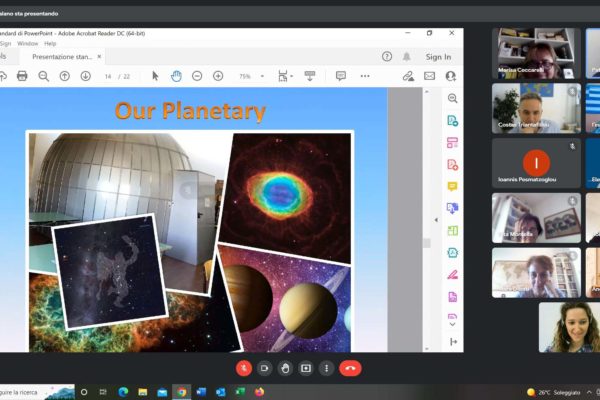The height and width of the screenshot is (400, 600).
Task: Click the Sign In button
Action: point(438,57)
